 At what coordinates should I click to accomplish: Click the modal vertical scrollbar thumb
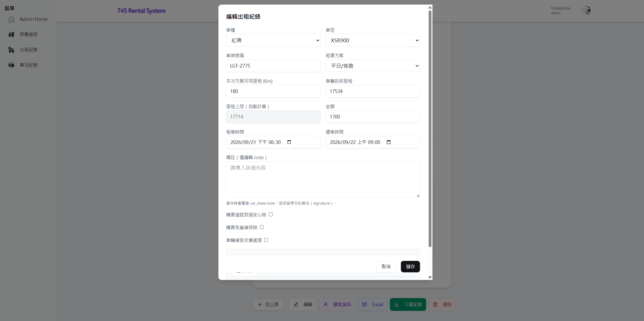click(430, 129)
